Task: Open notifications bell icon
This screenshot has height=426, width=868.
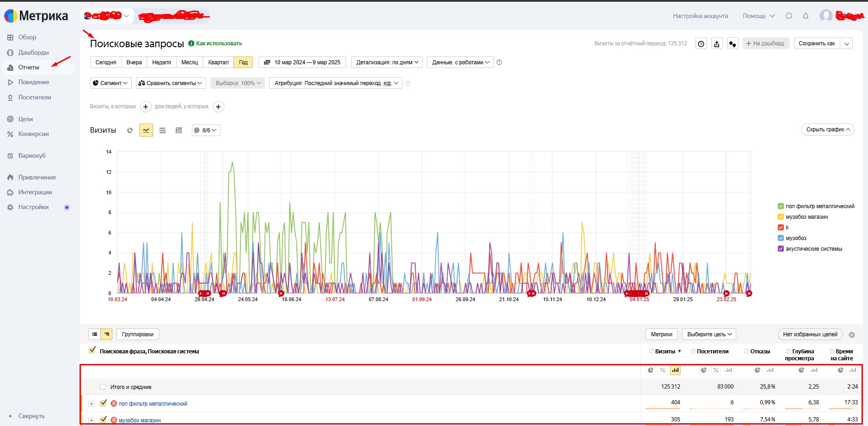Action: [x=806, y=16]
